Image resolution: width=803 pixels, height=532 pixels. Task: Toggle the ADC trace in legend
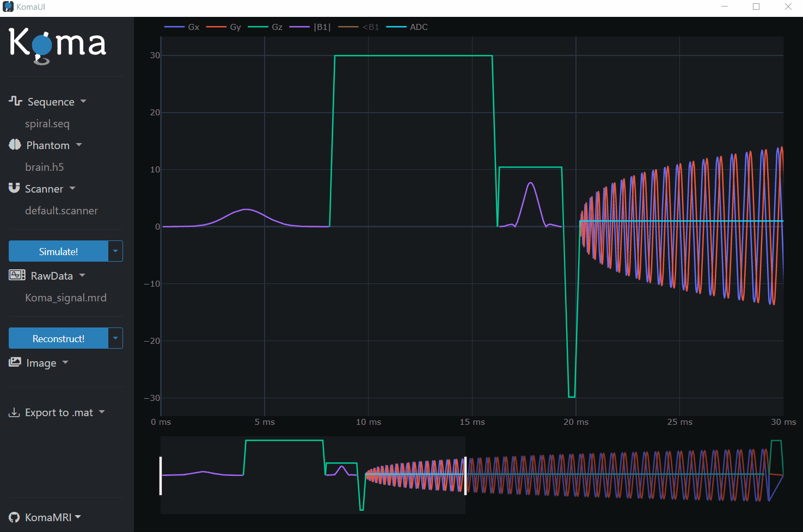[x=408, y=27]
